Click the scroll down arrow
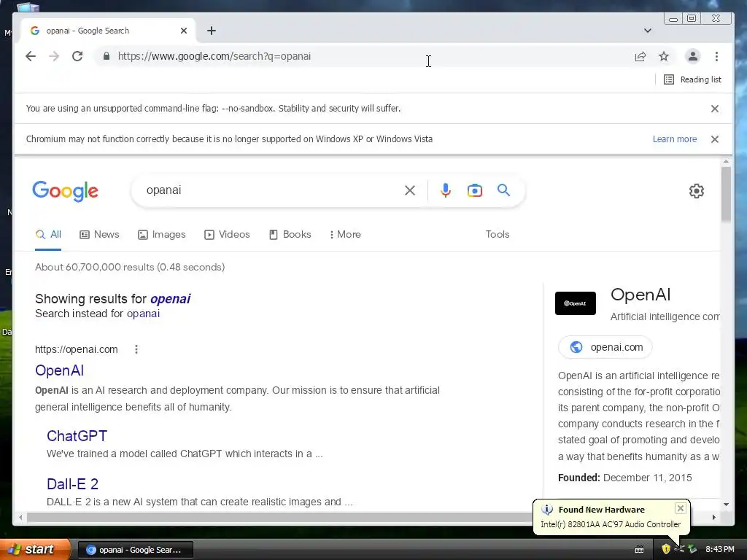Screen dimensions: 747x560 [726, 504]
